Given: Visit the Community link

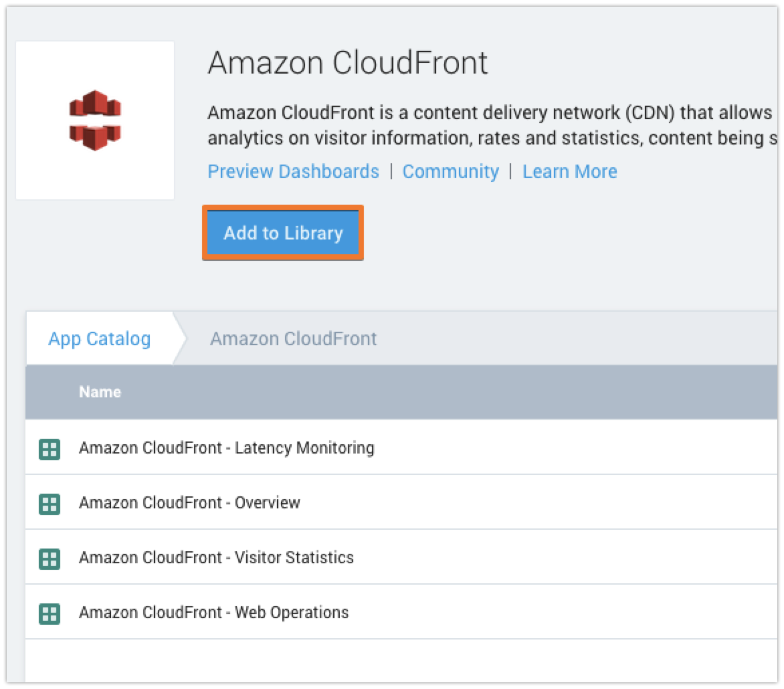Looking at the screenshot, I should [x=451, y=171].
